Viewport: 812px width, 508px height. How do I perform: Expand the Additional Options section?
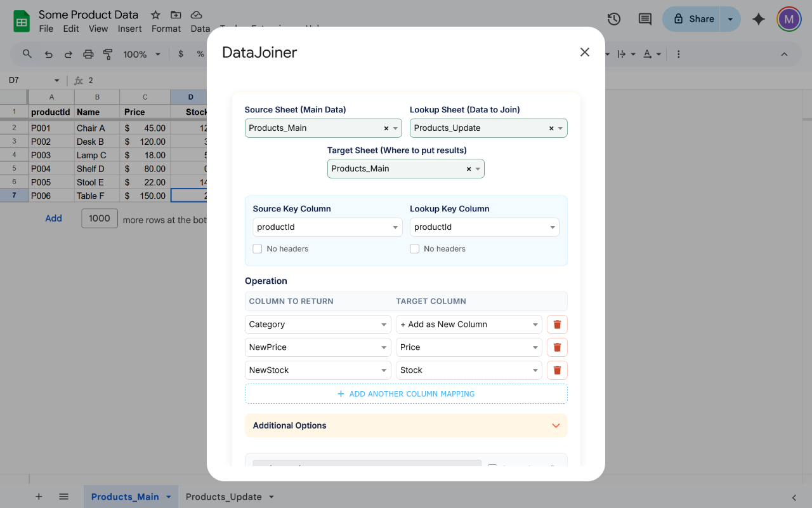(x=406, y=425)
